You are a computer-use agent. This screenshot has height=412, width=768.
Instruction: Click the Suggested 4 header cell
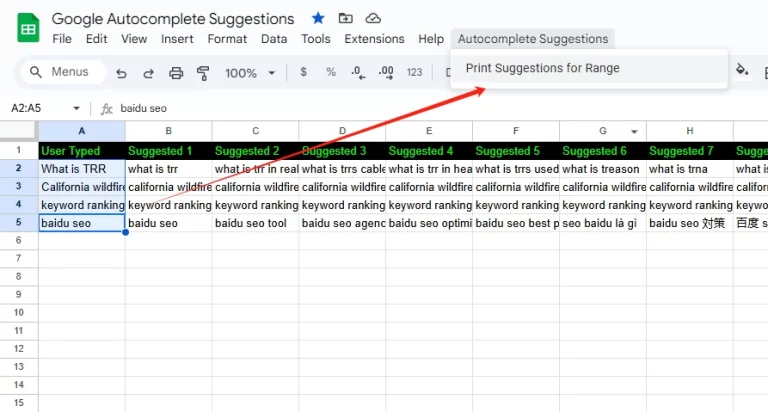click(429, 151)
